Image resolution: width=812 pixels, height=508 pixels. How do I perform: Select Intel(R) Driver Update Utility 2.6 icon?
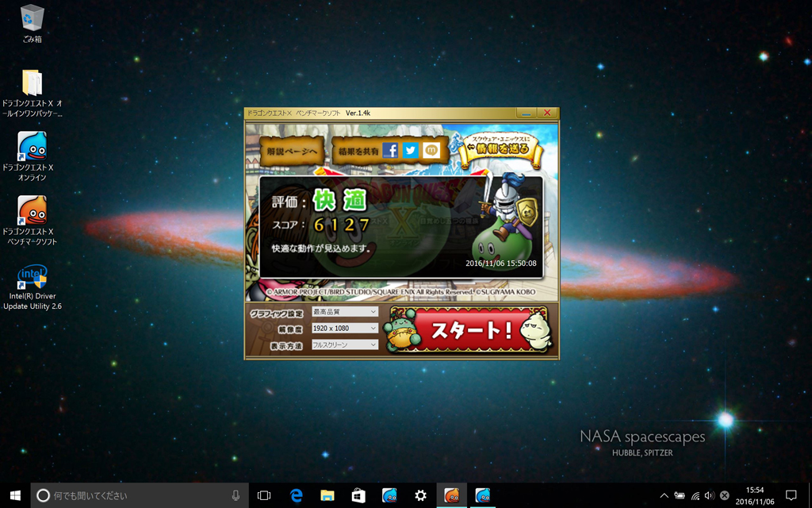tap(32, 287)
